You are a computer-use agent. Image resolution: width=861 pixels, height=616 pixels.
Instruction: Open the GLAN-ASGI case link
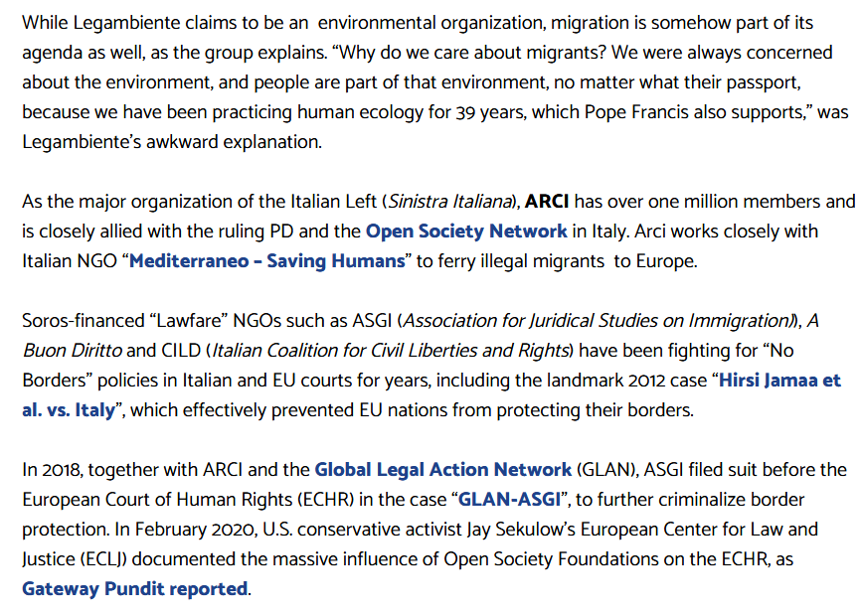click(x=510, y=499)
